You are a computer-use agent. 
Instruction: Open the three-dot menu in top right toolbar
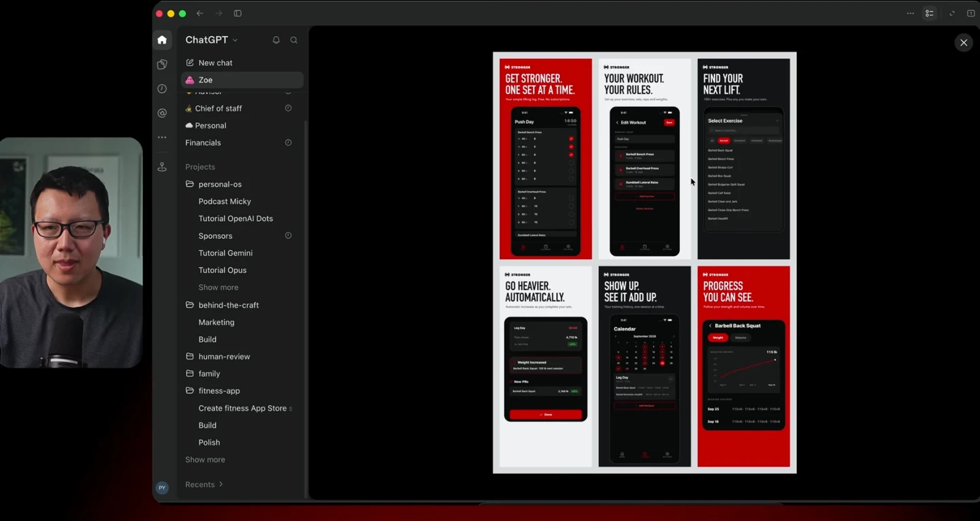pos(911,14)
